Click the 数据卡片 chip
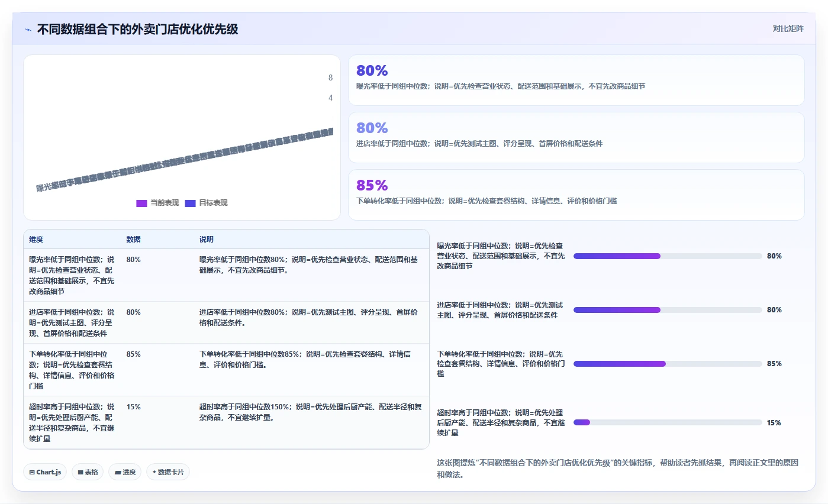Screen dimensions: 828x504 click(x=168, y=472)
